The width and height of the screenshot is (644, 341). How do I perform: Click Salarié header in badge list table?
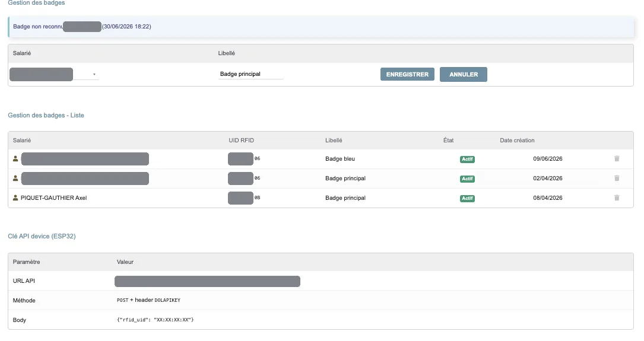click(x=22, y=141)
